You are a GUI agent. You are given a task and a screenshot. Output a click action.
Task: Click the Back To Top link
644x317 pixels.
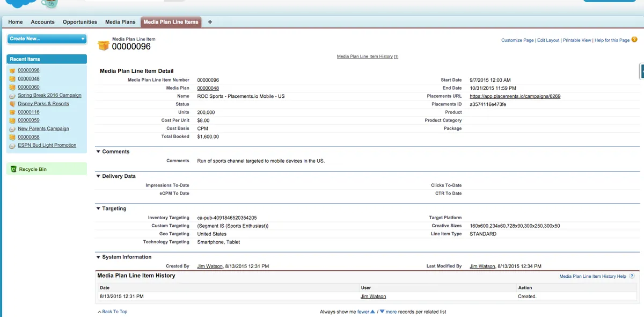coord(115,312)
